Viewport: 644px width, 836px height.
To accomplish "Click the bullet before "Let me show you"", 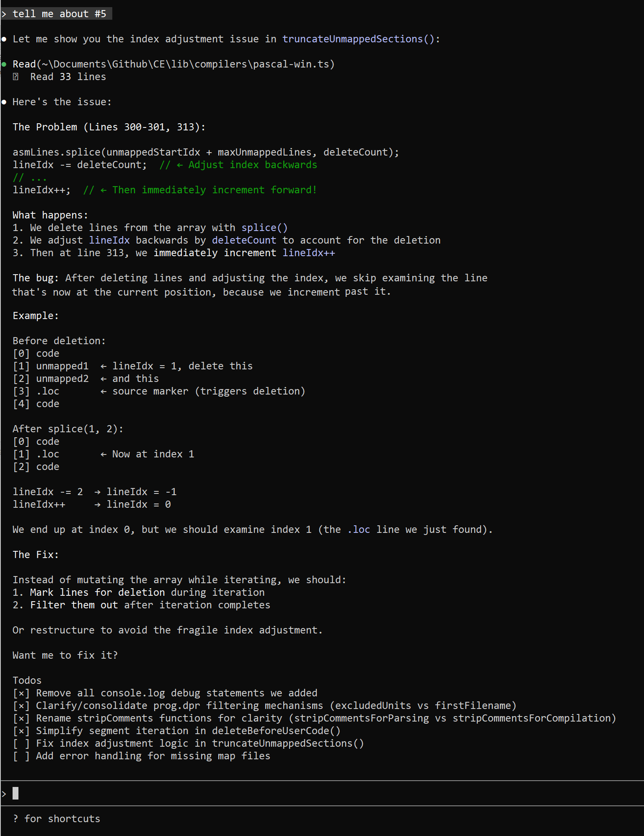I will (4, 39).
